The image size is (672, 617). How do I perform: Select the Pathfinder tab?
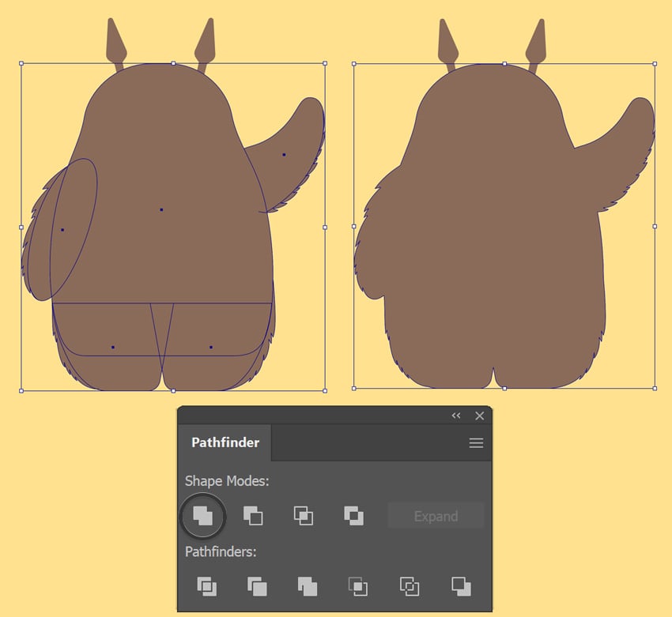coord(225,443)
